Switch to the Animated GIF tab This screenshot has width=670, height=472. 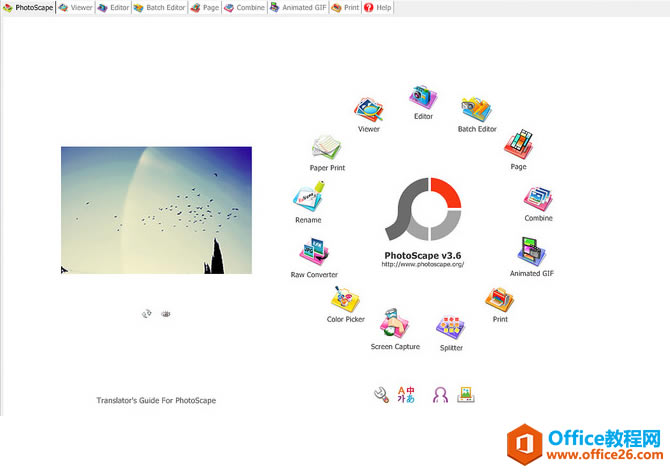pos(298,8)
